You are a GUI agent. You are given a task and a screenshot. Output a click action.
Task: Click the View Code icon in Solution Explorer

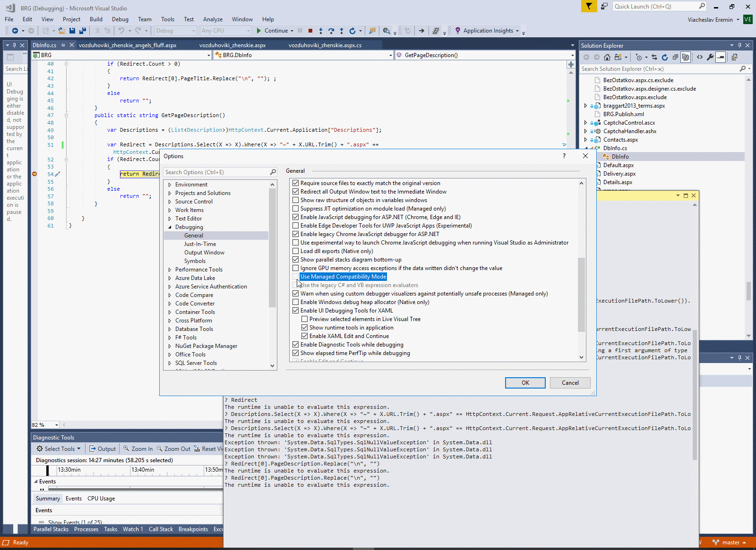coord(700,57)
